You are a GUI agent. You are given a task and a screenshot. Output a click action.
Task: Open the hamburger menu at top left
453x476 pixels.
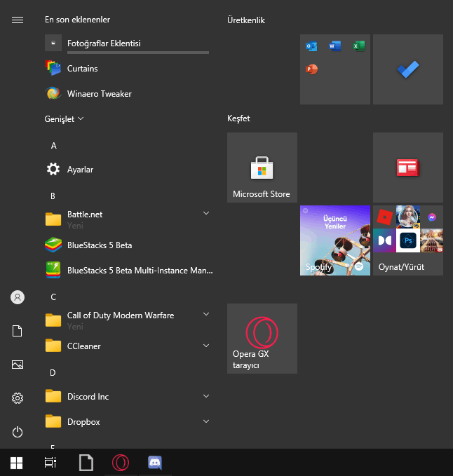click(x=18, y=20)
